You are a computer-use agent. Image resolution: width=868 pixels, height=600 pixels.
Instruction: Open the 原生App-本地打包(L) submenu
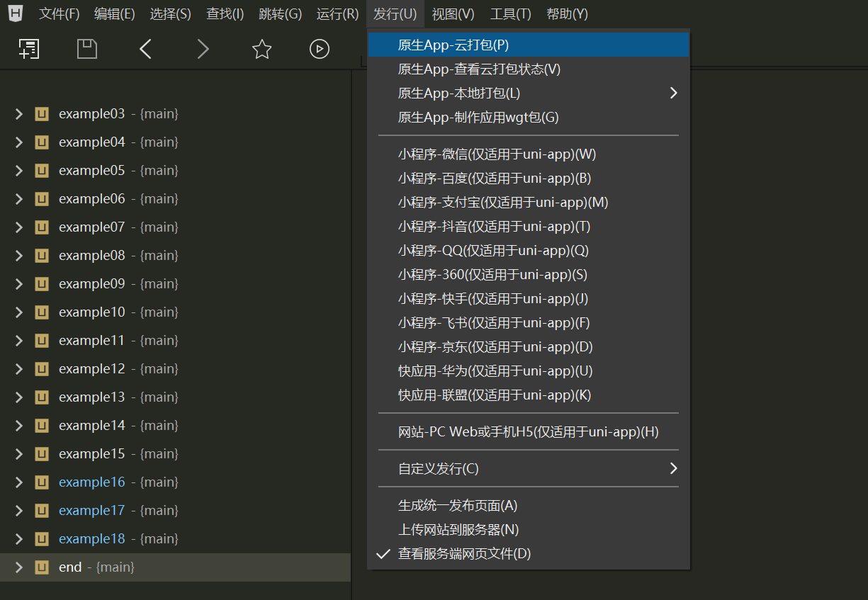[x=529, y=94]
